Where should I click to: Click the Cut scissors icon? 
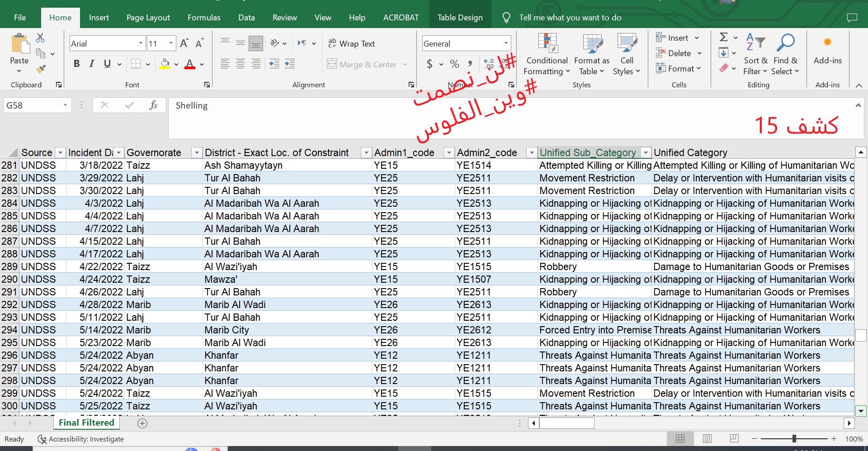click(41, 38)
